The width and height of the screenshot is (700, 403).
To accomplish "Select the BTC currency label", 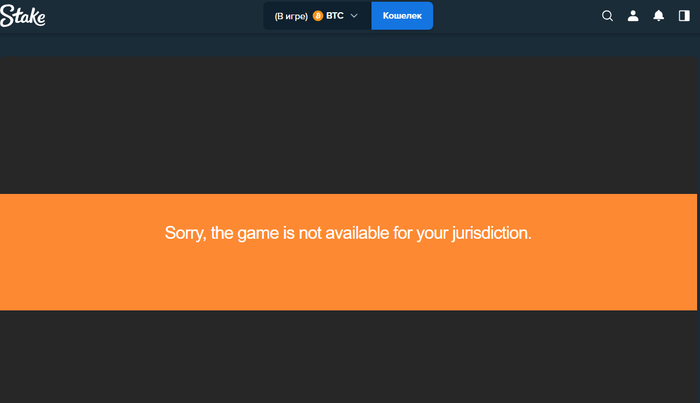I will [335, 16].
